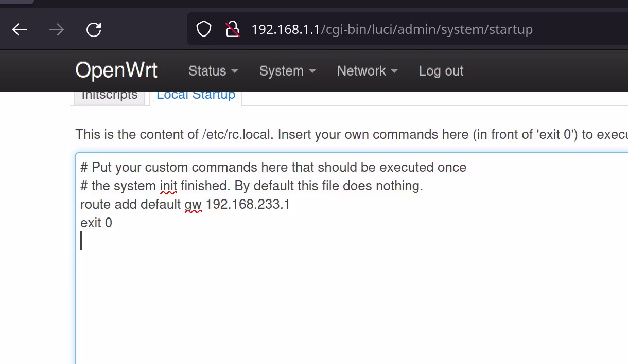This screenshot has height=364, width=628.
Task: Click the 'route add default gw 192.168.233.1' line
Action: click(185, 204)
